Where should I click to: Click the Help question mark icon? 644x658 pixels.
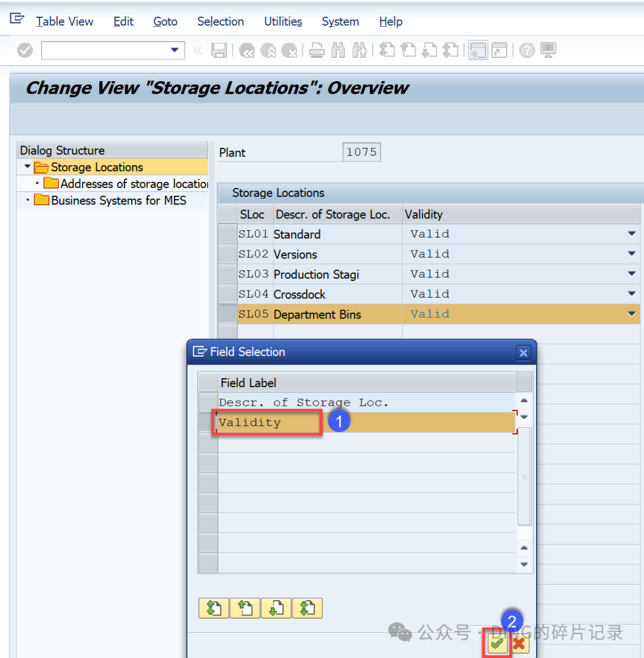[527, 50]
